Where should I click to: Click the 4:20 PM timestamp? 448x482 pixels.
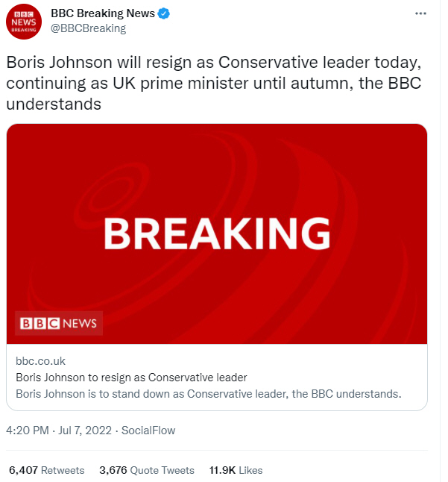click(x=26, y=431)
